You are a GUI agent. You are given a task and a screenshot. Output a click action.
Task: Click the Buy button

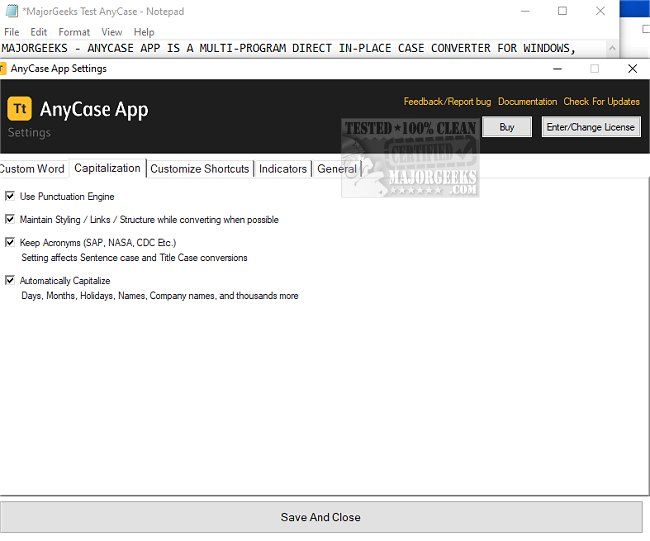pos(507,127)
